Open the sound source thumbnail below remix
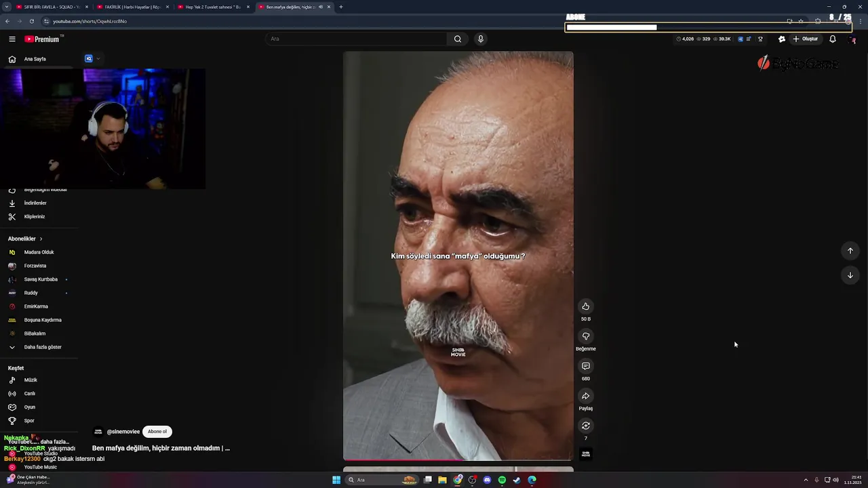 tap(586, 453)
